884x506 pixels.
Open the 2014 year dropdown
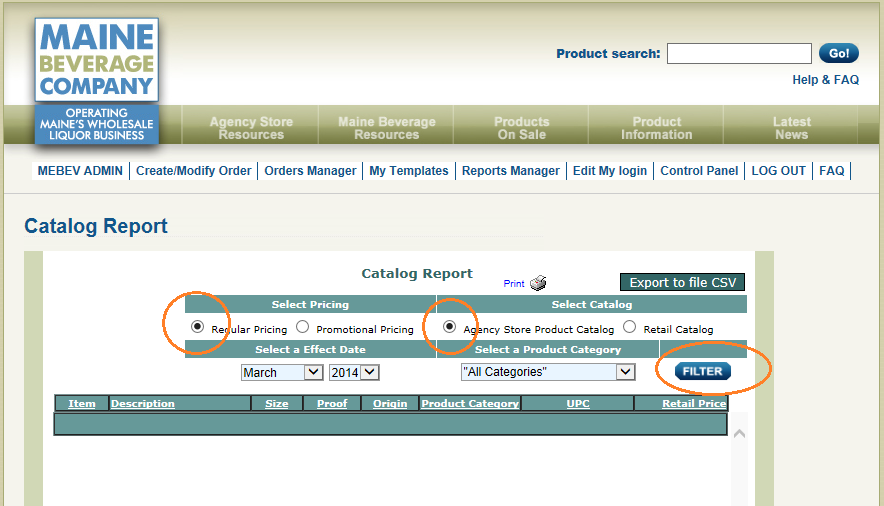pyautogui.click(x=354, y=372)
